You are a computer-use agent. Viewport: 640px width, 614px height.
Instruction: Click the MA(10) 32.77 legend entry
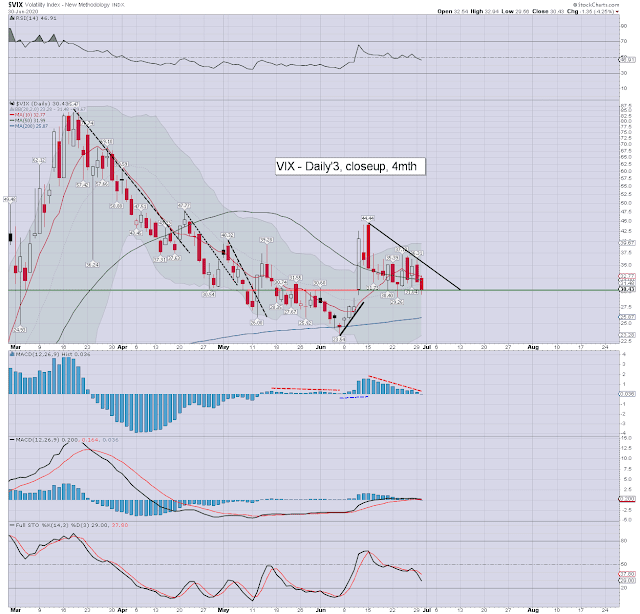point(28,115)
